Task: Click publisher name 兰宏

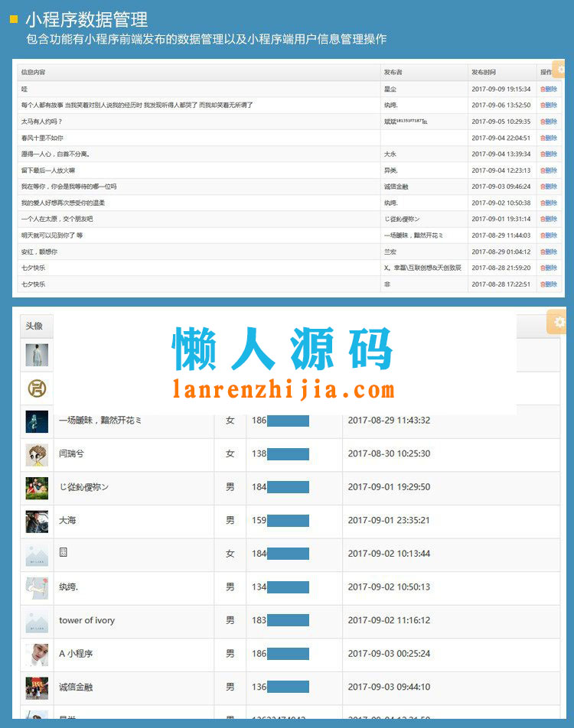Action: pyautogui.click(x=390, y=252)
